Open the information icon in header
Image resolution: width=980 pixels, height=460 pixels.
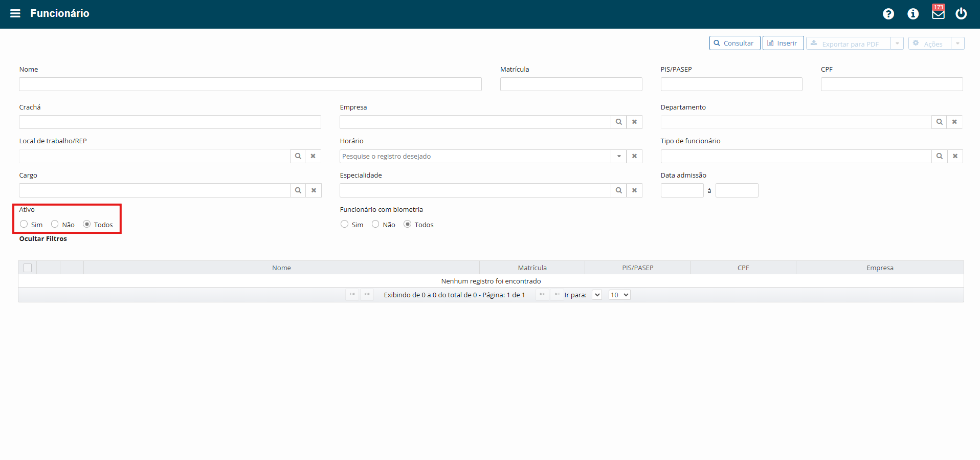(x=913, y=14)
